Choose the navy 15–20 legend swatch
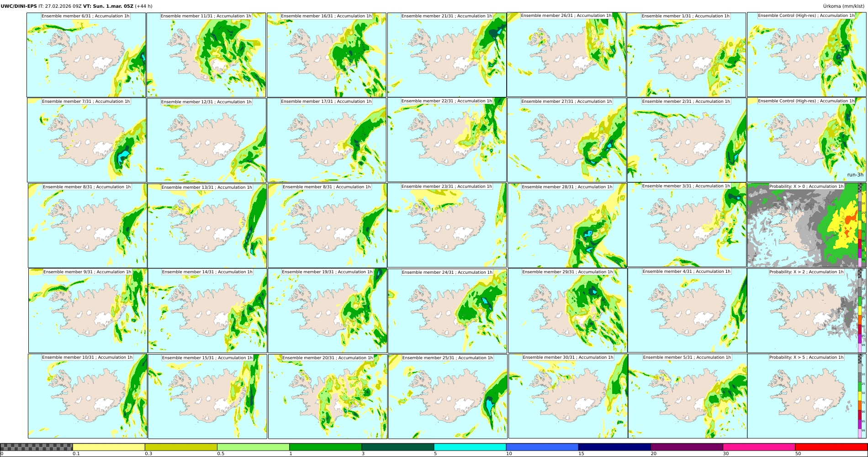Viewport: 868px width, 457px height. (x=614, y=447)
